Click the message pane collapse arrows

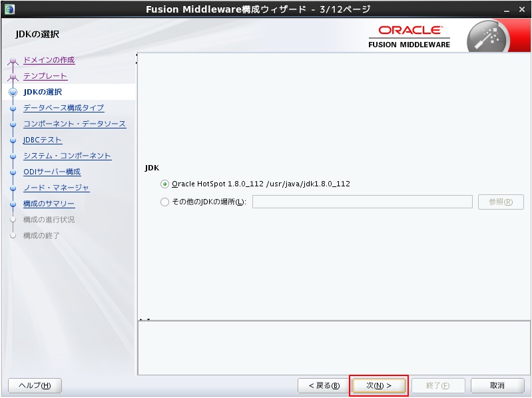[144, 319]
